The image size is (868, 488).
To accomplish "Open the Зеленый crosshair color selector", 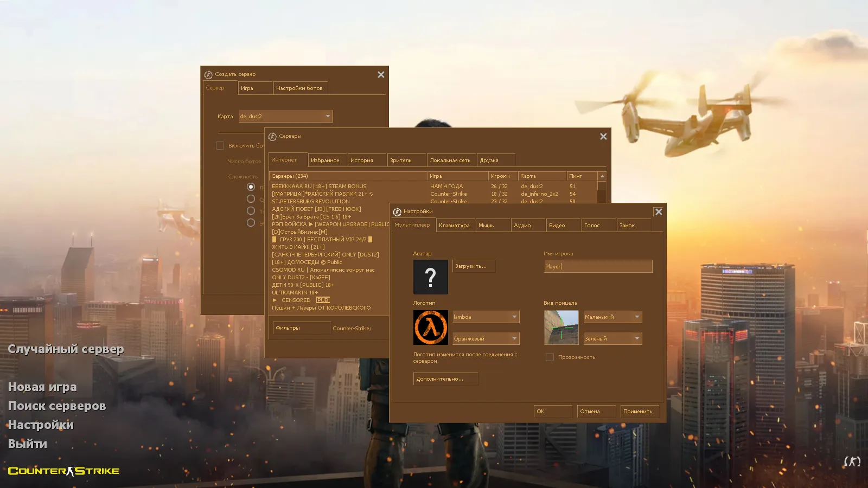I will click(x=637, y=338).
